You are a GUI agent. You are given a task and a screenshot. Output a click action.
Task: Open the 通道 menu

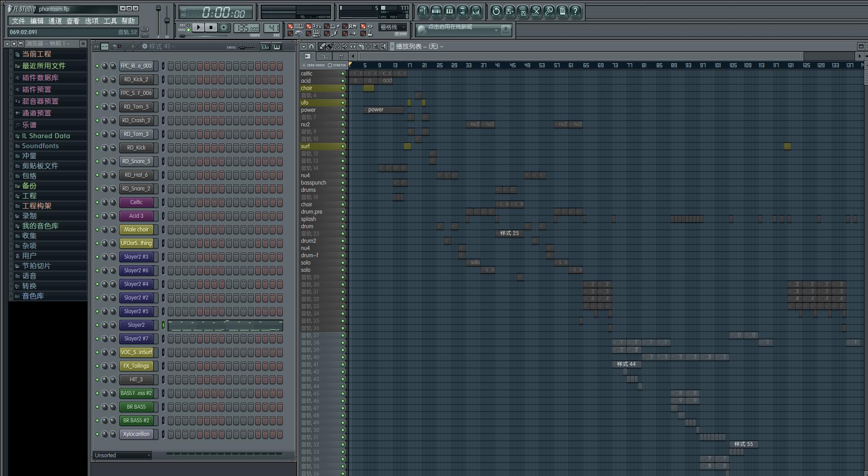55,21
